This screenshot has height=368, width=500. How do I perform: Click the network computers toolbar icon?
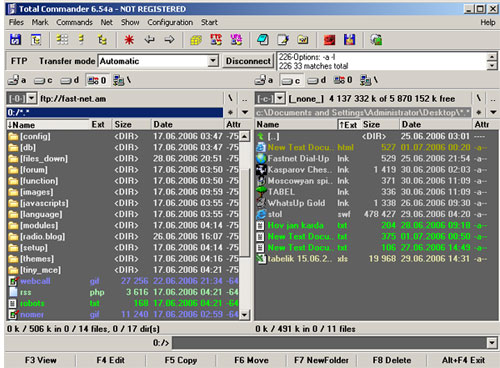click(376, 40)
